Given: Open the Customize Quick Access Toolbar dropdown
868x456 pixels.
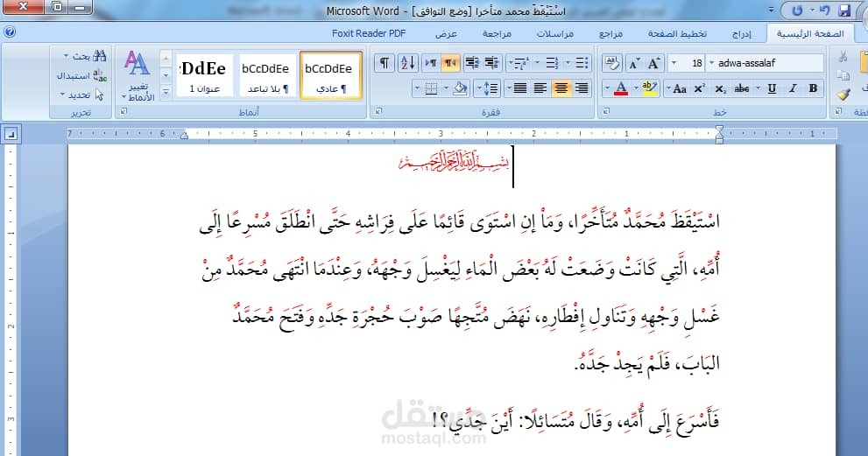Looking at the screenshot, I should click(x=771, y=10).
